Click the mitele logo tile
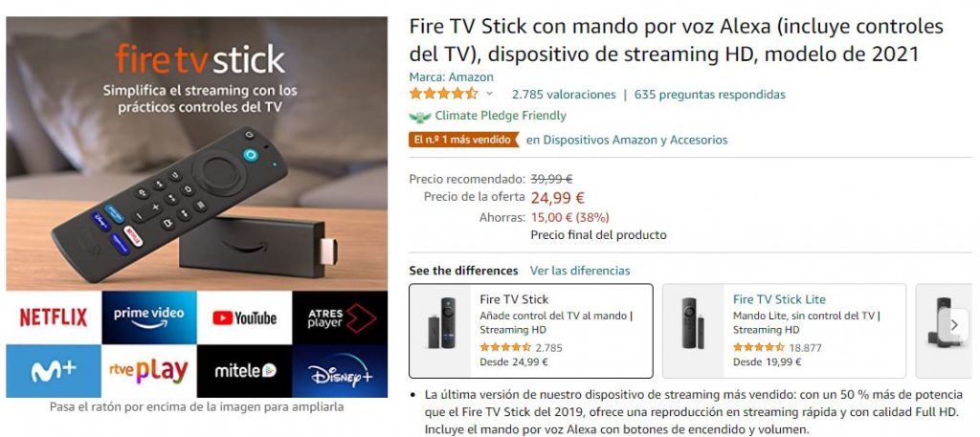Screen dimensions: 980x437 (x=244, y=371)
